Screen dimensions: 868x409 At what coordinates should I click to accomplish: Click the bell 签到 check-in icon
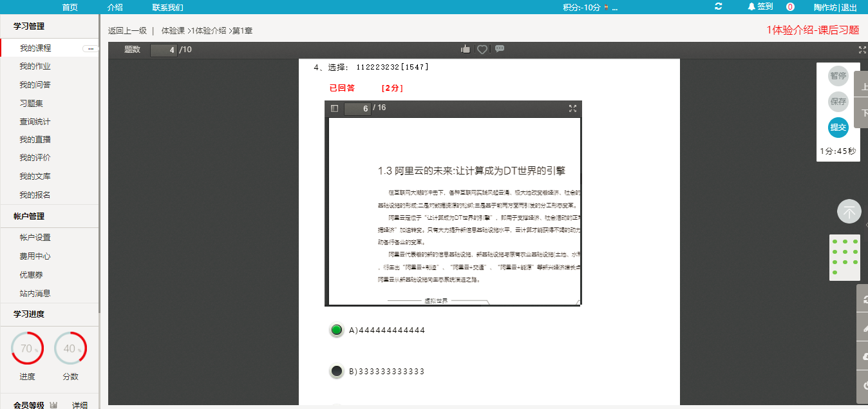751,6
